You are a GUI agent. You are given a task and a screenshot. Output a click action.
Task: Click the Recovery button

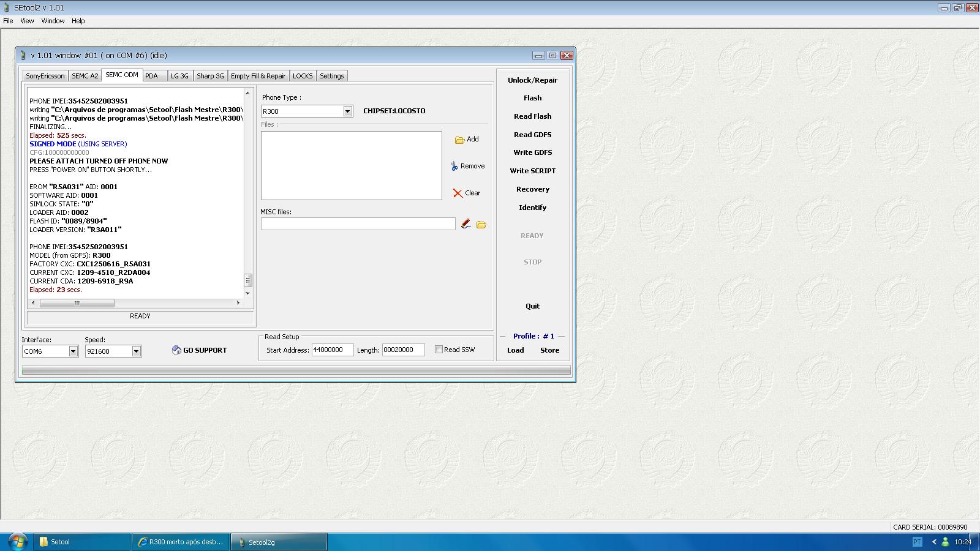[x=533, y=189]
